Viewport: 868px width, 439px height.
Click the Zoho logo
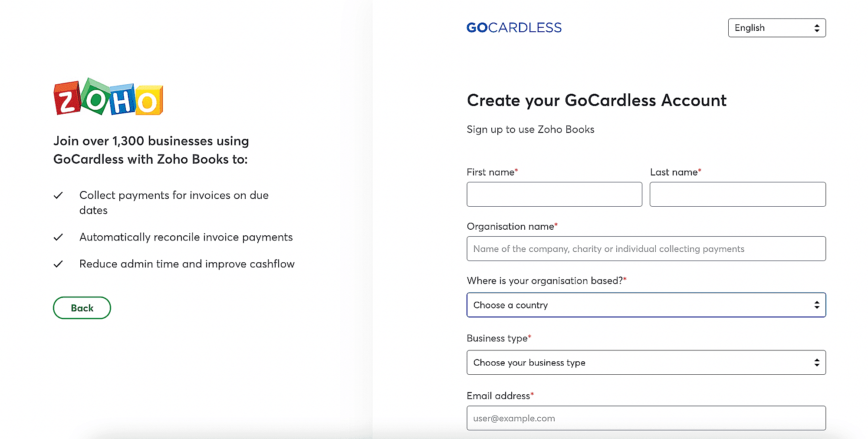click(108, 97)
